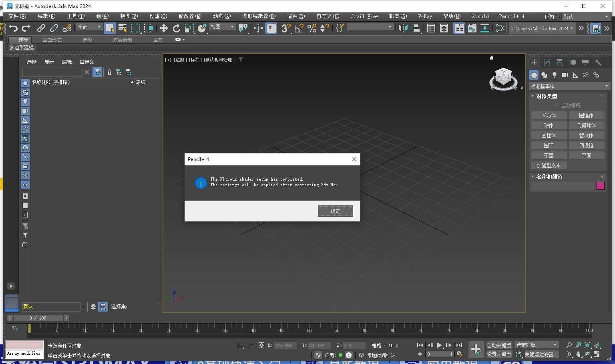Open the Pencil+ 4 menu
This screenshot has width=615, height=364.
point(511,16)
